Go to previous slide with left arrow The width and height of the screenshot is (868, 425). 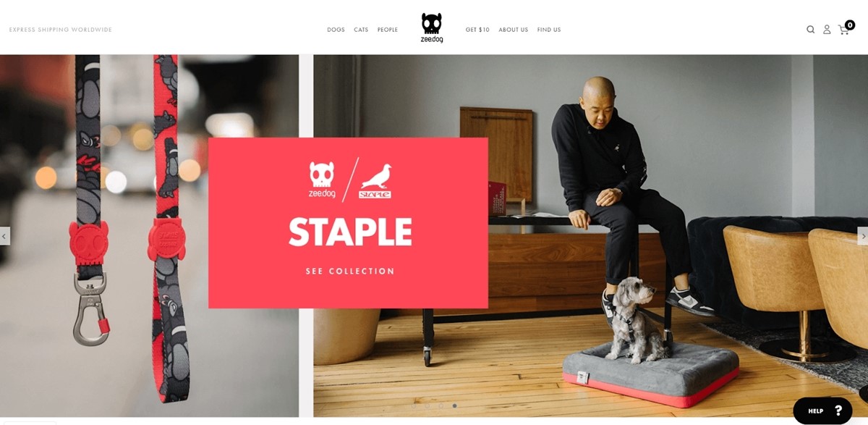click(5, 236)
